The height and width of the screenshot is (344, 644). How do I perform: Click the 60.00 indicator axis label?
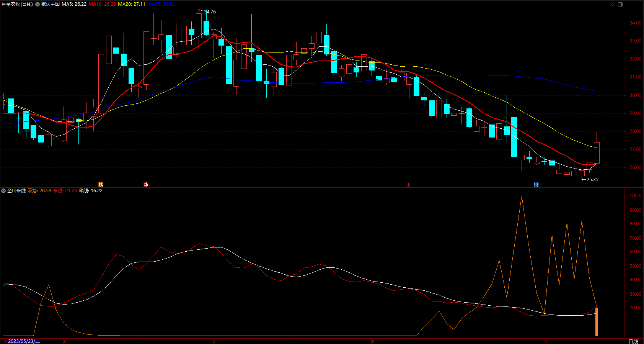click(636, 252)
